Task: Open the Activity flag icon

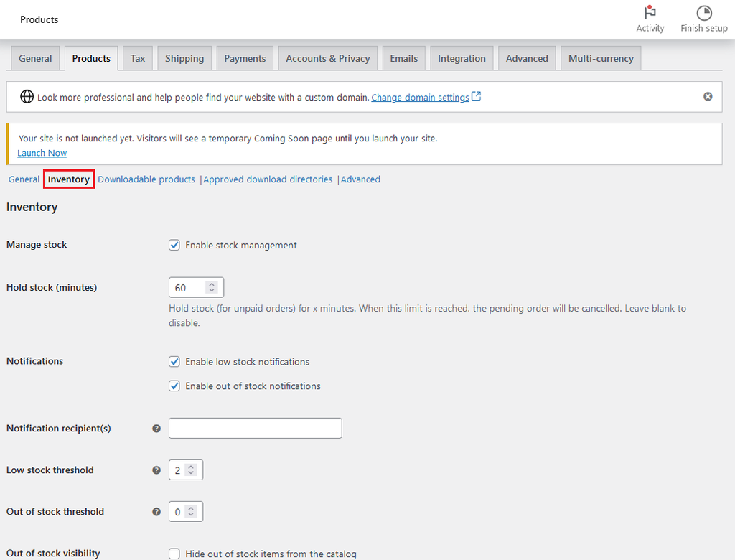Action: [x=650, y=13]
